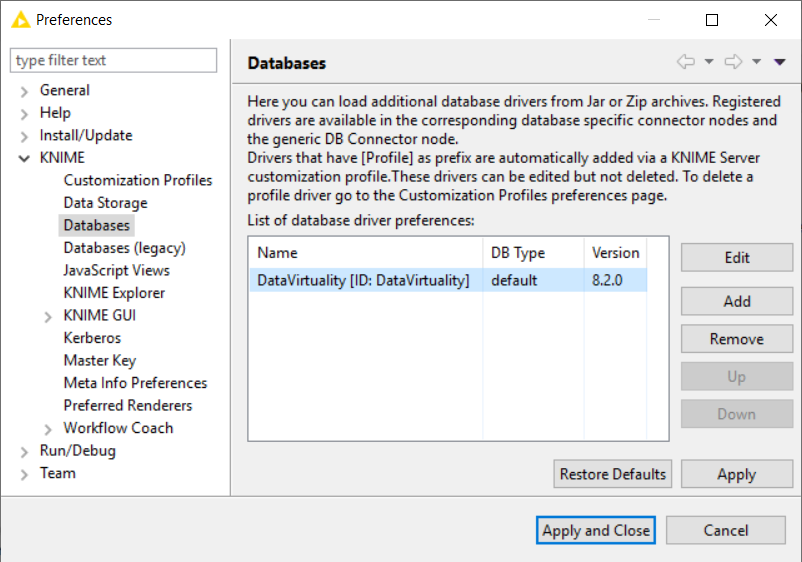802x562 pixels.
Task: Maximize the Preferences window
Action: tap(712, 20)
